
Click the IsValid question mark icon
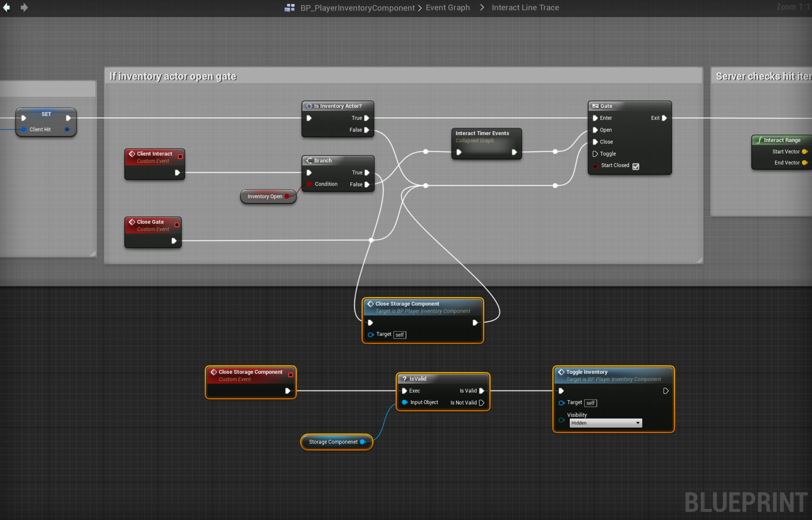click(x=404, y=379)
